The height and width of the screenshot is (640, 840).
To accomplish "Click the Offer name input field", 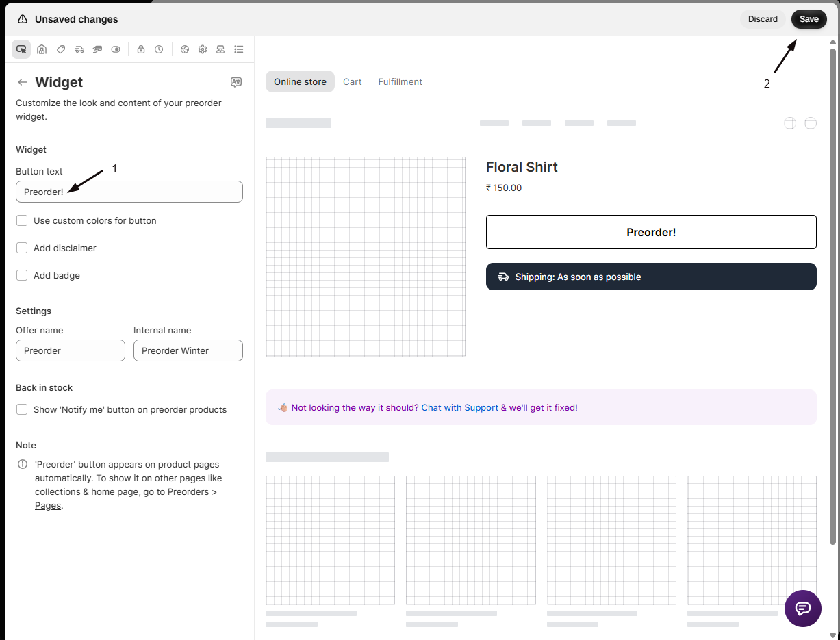I will click(x=71, y=350).
